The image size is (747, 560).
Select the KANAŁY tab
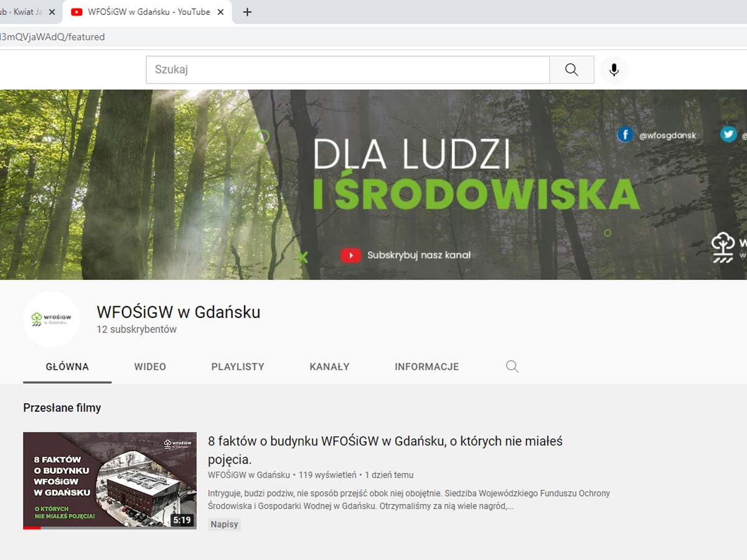[x=329, y=366]
